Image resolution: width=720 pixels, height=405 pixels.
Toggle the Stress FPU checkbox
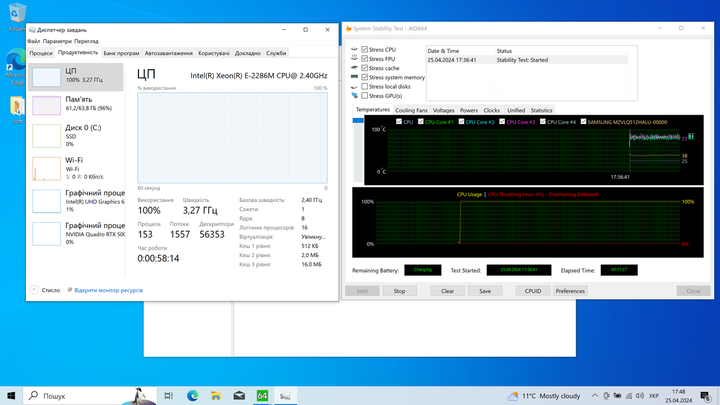(x=365, y=58)
